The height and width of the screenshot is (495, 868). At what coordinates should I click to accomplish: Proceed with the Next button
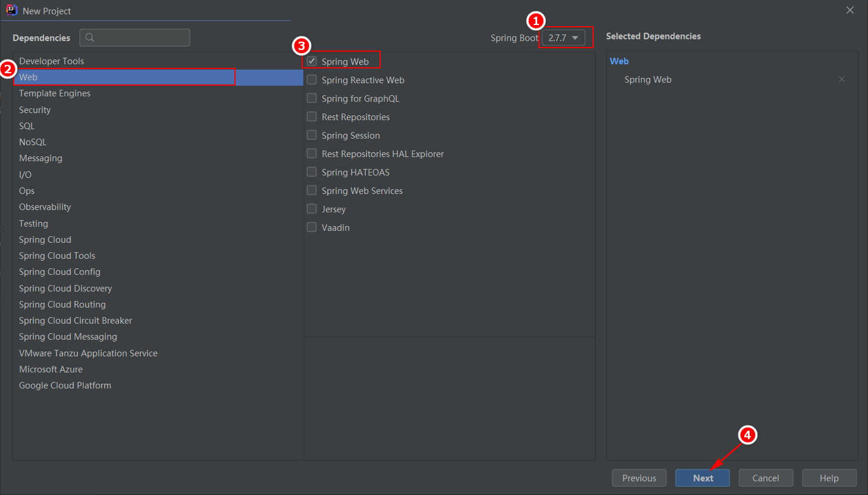point(703,478)
